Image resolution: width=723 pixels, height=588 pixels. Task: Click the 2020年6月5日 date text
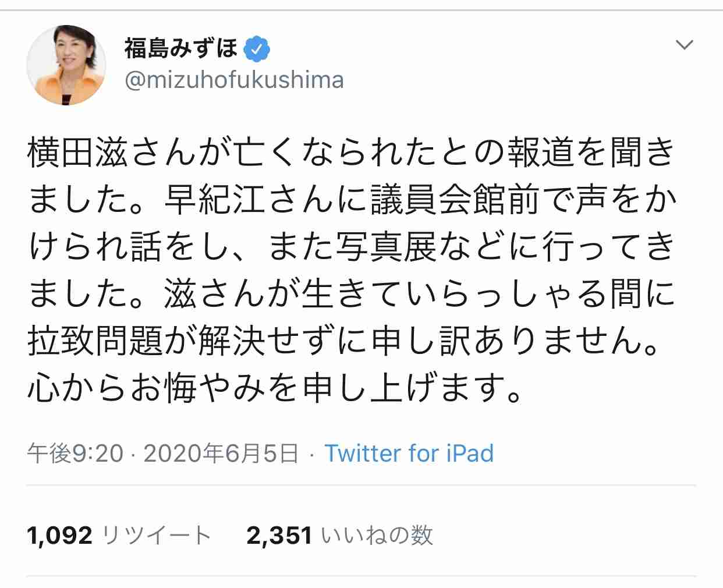point(221,454)
